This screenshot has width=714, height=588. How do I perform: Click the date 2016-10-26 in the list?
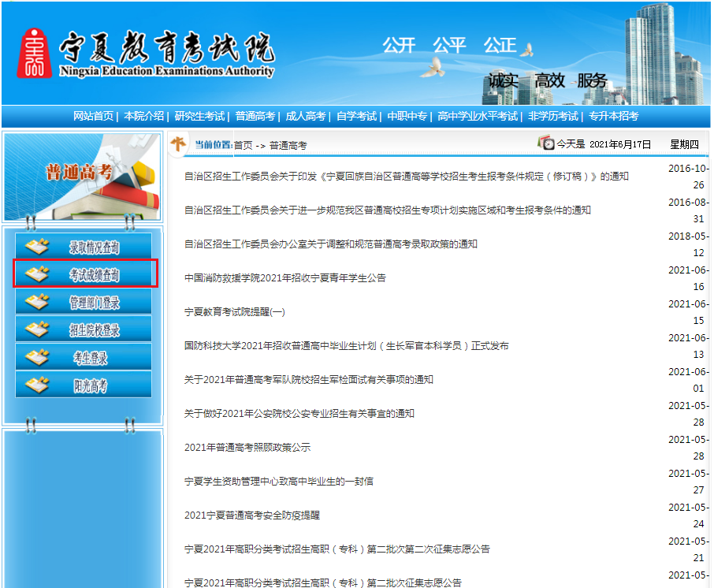689,177
